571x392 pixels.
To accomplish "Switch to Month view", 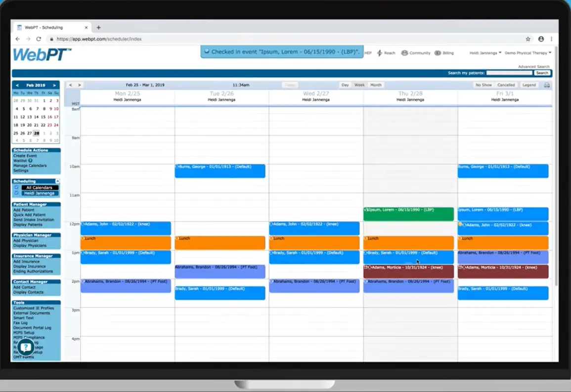I will [376, 85].
